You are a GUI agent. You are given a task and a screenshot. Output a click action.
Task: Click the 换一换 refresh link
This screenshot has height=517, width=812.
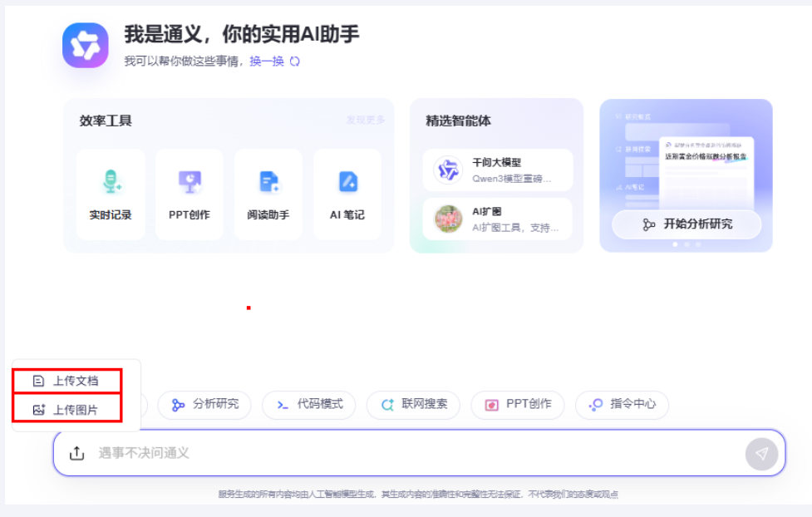point(267,62)
